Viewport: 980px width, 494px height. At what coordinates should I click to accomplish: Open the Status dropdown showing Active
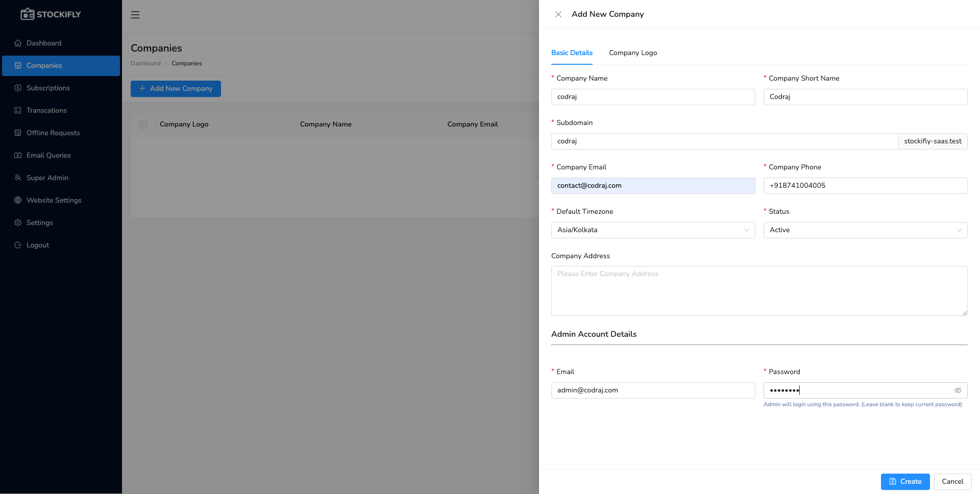tap(865, 230)
